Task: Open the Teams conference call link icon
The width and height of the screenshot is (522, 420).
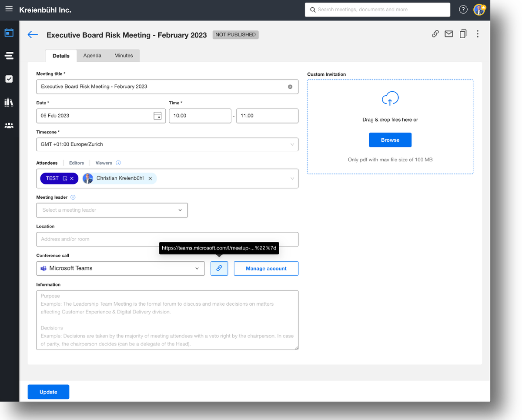Action: click(x=219, y=268)
